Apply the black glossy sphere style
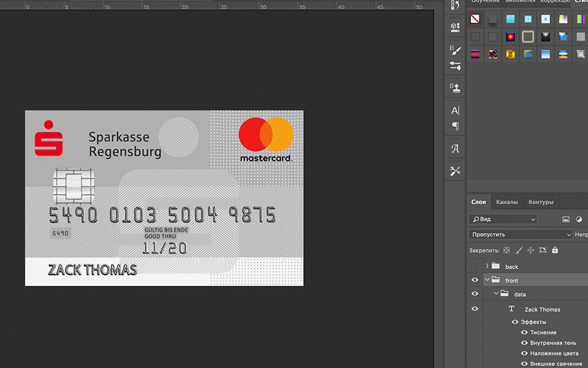 (x=546, y=36)
